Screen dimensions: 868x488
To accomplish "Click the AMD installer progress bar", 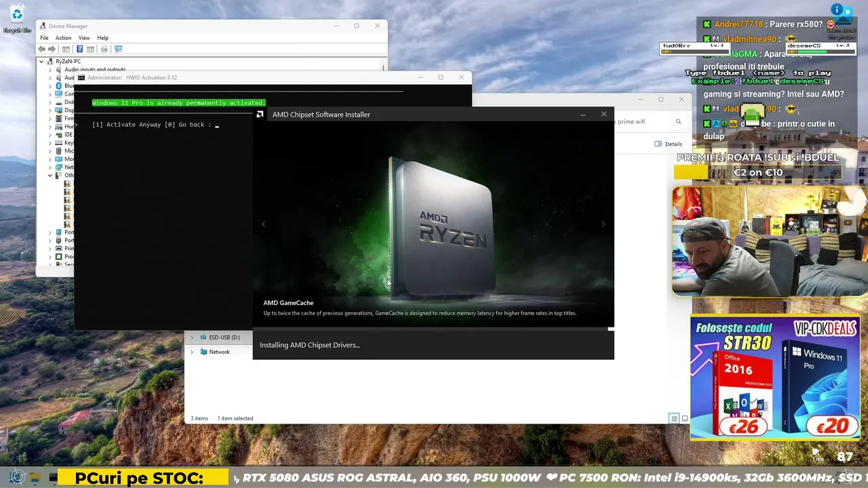I will coord(433,329).
